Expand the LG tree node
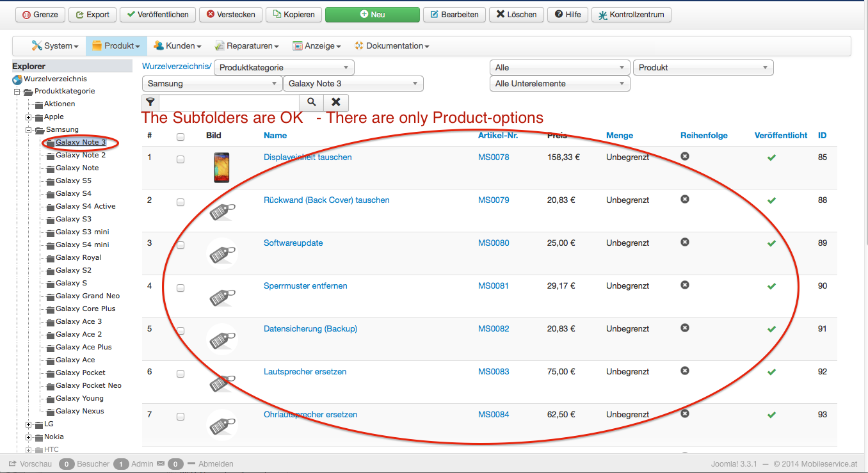 28,424
